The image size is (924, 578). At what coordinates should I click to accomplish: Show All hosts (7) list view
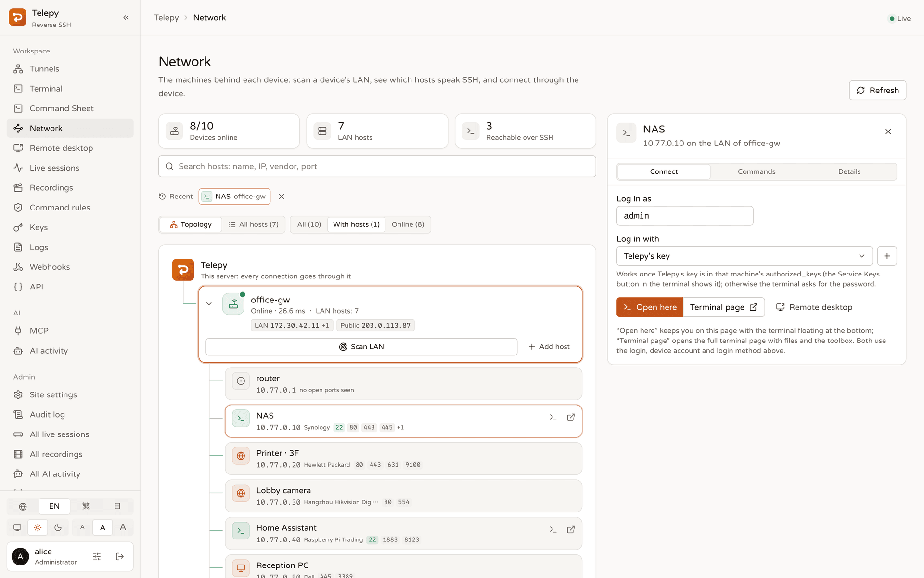pyautogui.click(x=254, y=224)
